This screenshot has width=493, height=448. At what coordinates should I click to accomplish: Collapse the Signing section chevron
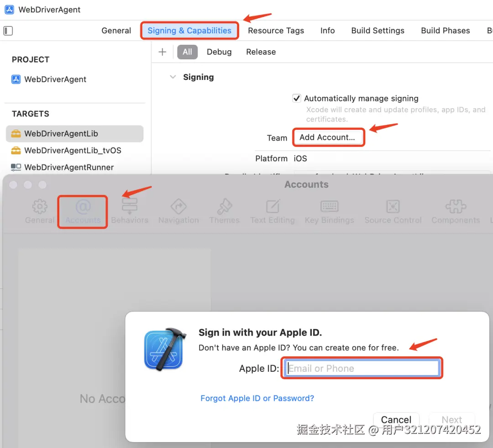point(173,77)
